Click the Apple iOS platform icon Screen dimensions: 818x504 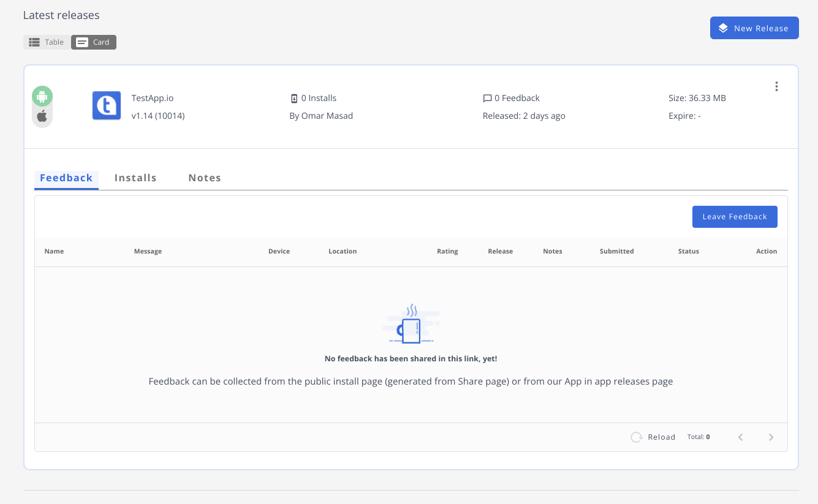coord(42,116)
